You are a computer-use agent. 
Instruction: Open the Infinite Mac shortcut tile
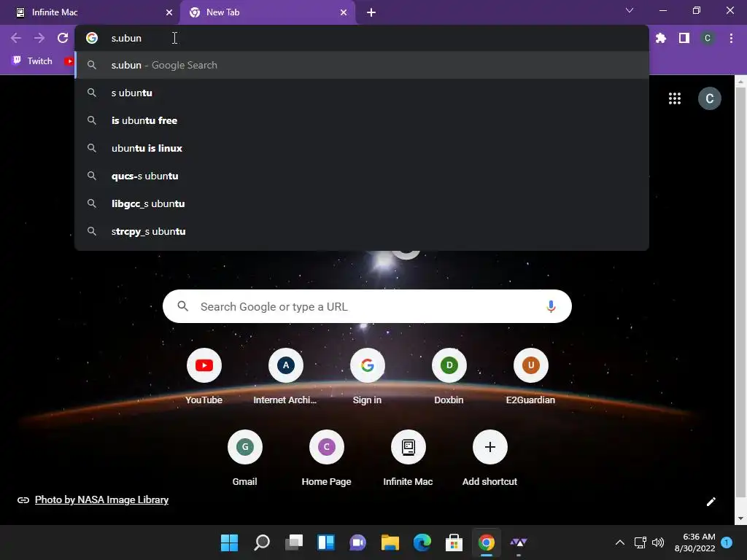[x=408, y=458]
